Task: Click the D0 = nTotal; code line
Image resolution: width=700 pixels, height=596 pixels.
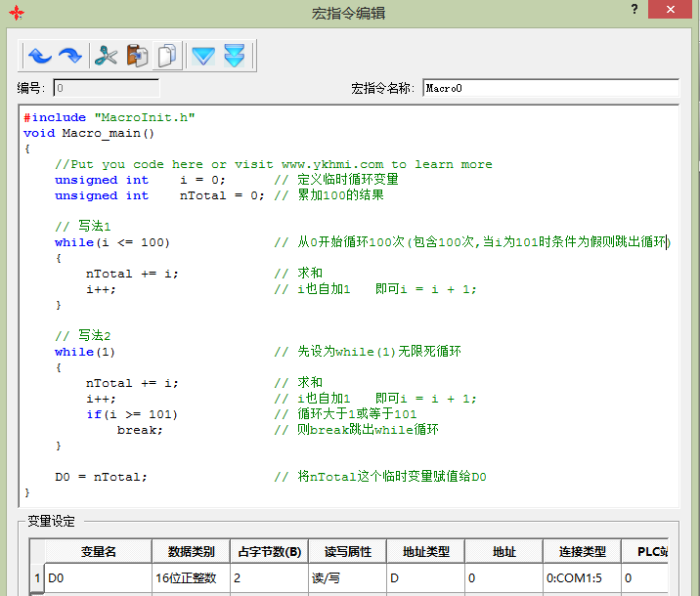Action: 101,477
